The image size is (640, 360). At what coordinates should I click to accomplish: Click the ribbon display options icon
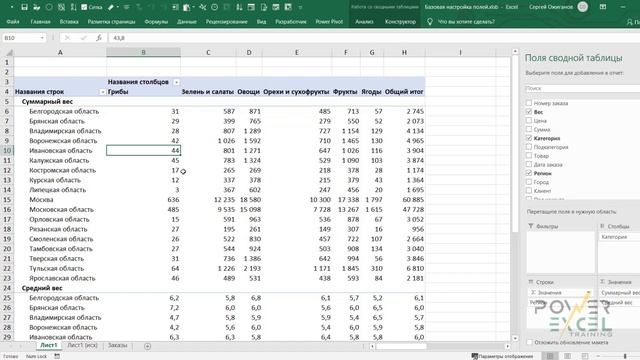point(603,7)
